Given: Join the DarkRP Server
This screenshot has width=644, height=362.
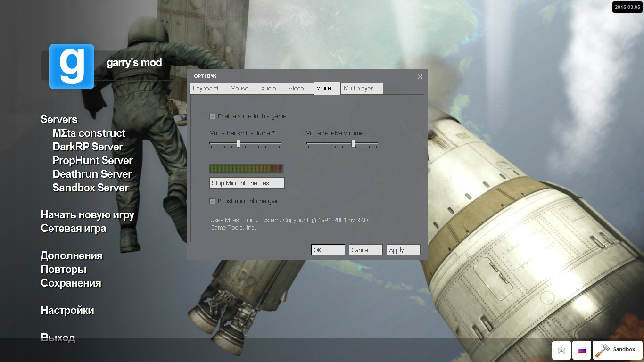Looking at the screenshot, I should click(88, 147).
